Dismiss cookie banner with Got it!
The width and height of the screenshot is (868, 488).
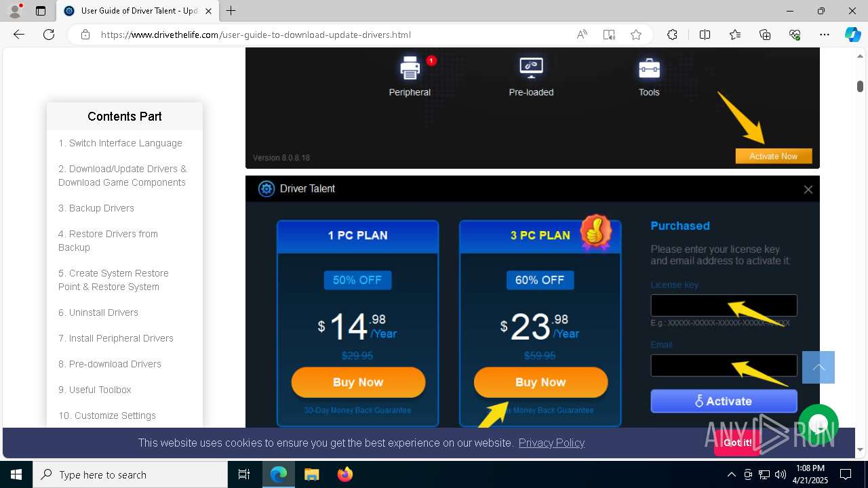point(737,443)
